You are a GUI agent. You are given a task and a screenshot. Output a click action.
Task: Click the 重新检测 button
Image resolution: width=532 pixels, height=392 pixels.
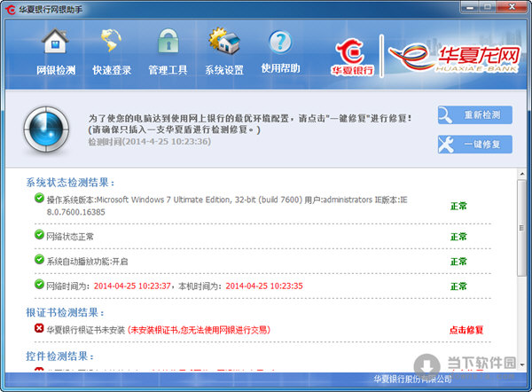[x=475, y=115]
